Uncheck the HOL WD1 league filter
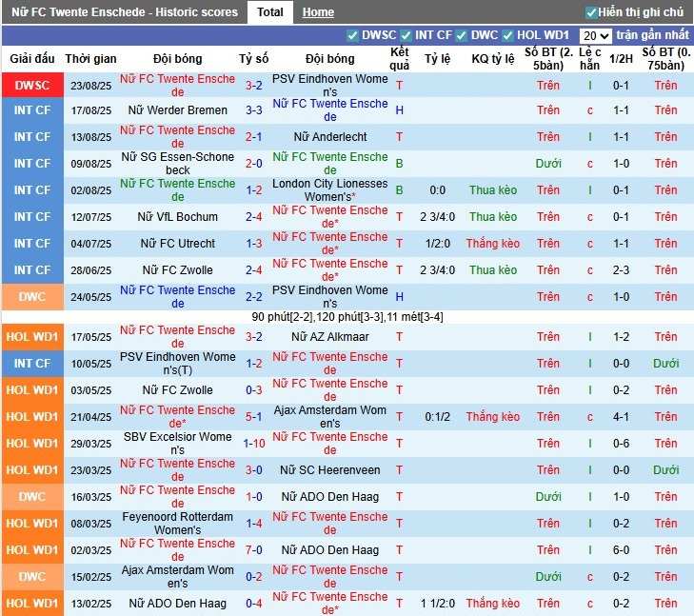The image size is (694, 616). tap(508, 35)
